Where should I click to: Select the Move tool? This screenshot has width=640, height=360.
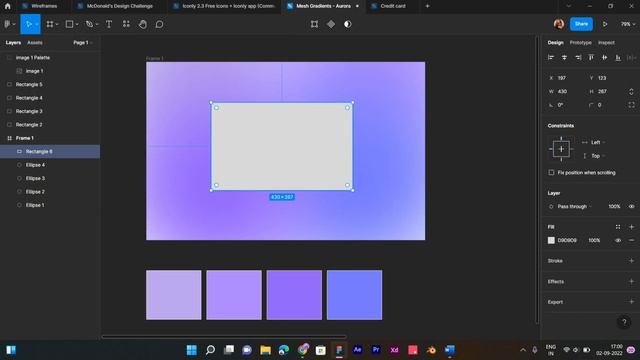28,24
